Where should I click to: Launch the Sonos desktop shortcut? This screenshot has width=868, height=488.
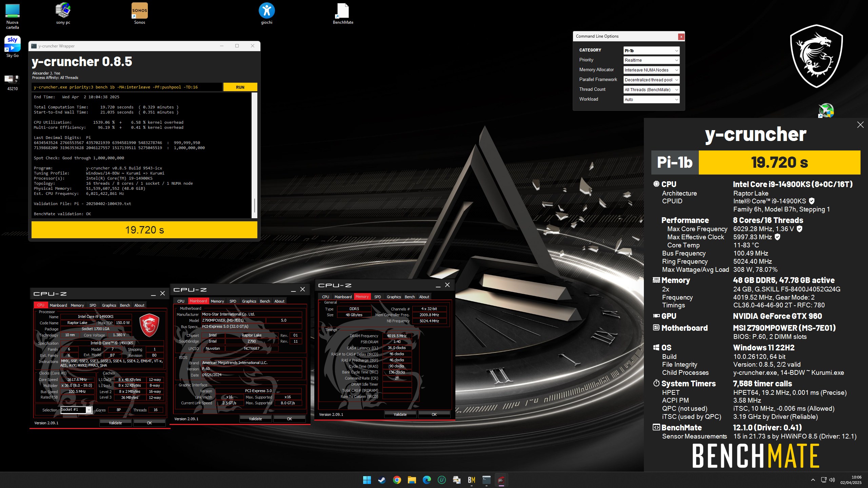pos(139,14)
